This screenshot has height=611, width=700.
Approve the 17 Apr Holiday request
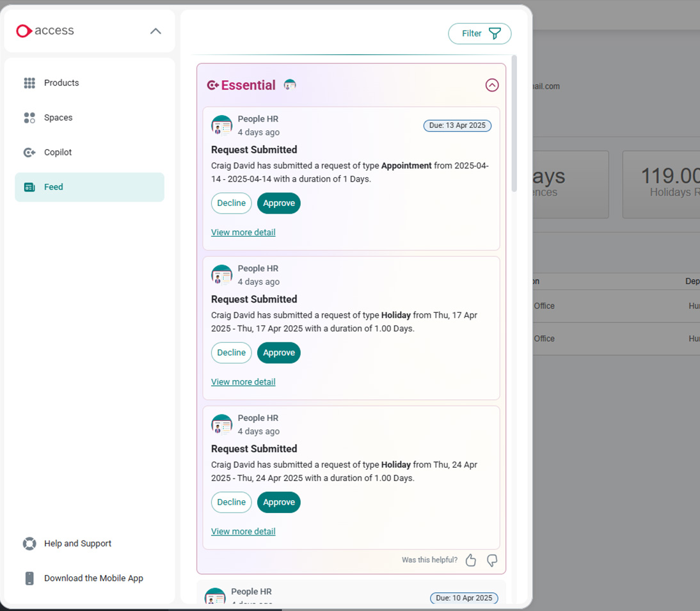(279, 353)
